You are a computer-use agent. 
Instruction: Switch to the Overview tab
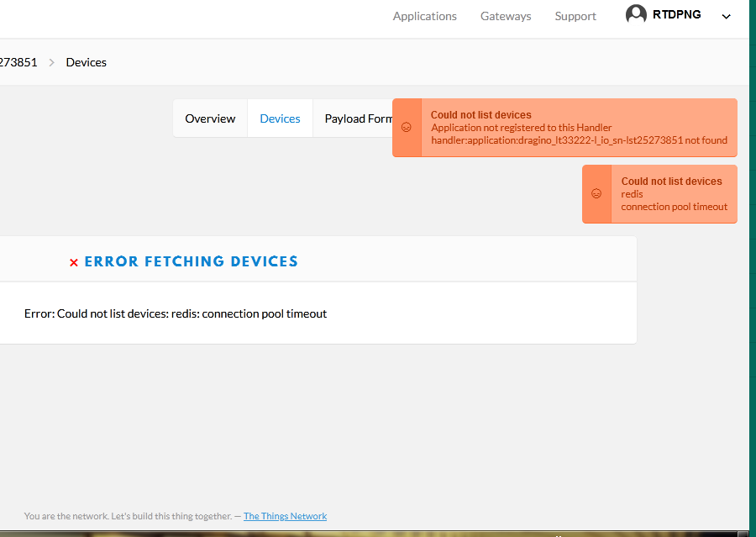pyautogui.click(x=210, y=118)
